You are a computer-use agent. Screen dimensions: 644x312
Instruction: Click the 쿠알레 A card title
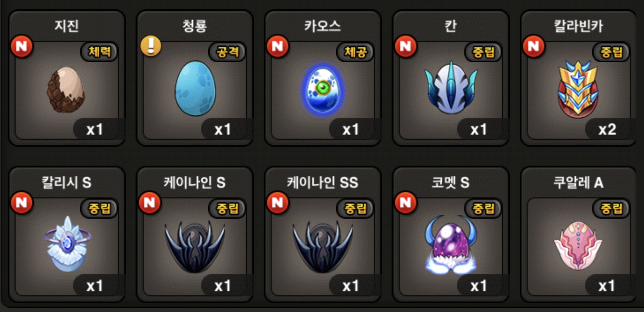coord(579,182)
